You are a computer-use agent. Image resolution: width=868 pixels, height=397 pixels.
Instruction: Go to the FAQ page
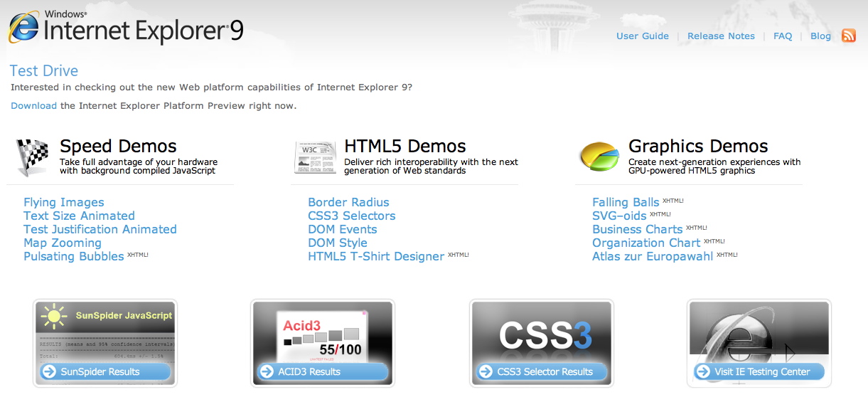783,36
